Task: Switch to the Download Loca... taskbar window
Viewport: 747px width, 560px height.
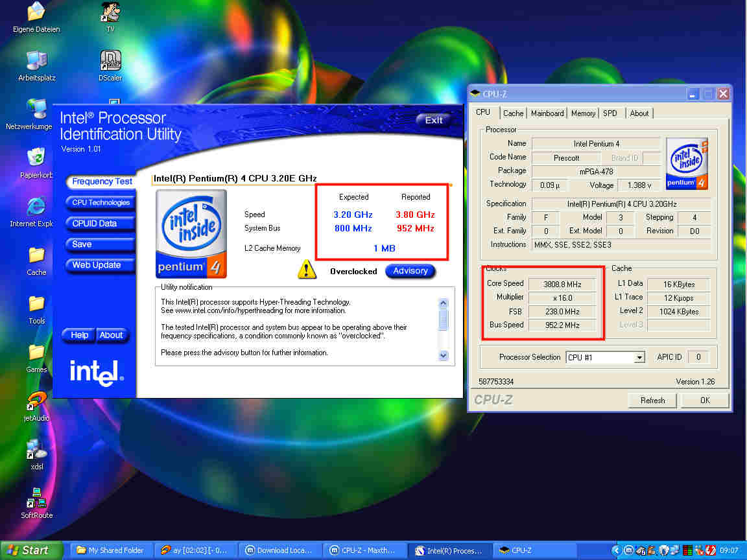Action: tap(279, 550)
